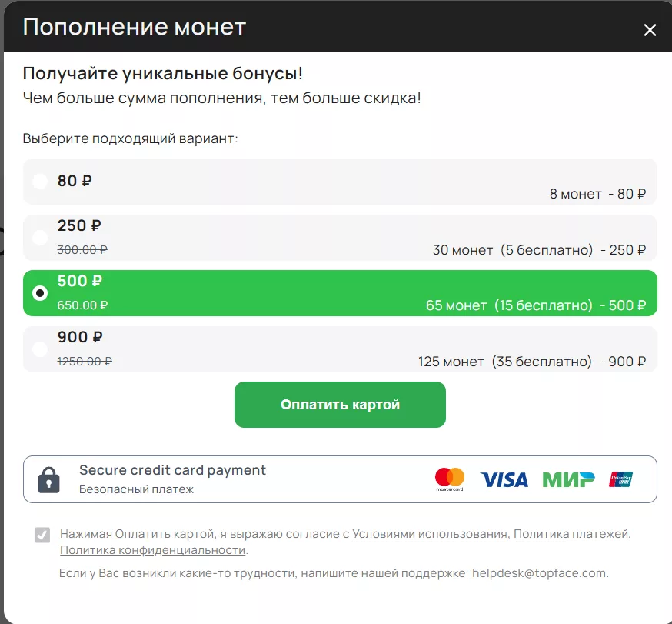This screenshot has height=624, width=672.
Task: Click the VISA payment icon
Action: click(x=504, y=479)
